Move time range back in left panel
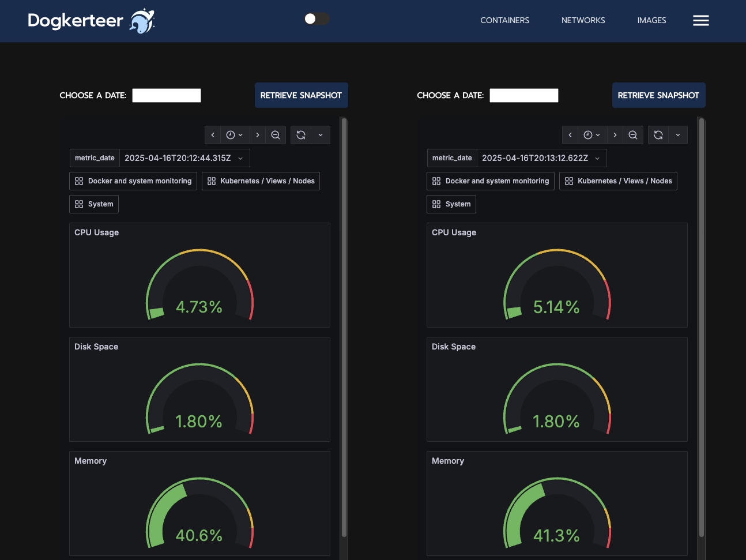This screenshot has width=746, height=560. click(213, 135)
